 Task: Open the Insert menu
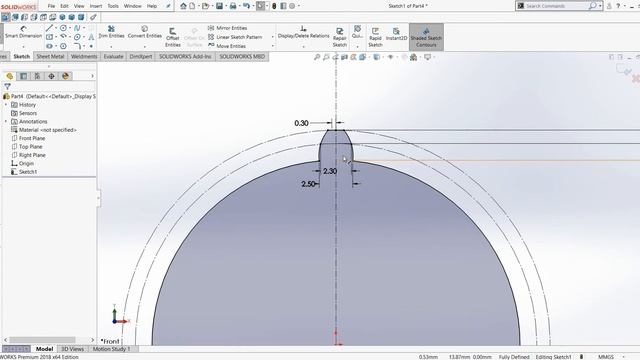[96, 6]
